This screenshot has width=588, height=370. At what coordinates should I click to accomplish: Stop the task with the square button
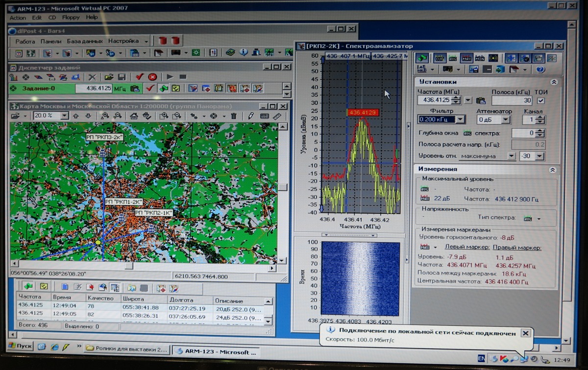tap(183, 77)
